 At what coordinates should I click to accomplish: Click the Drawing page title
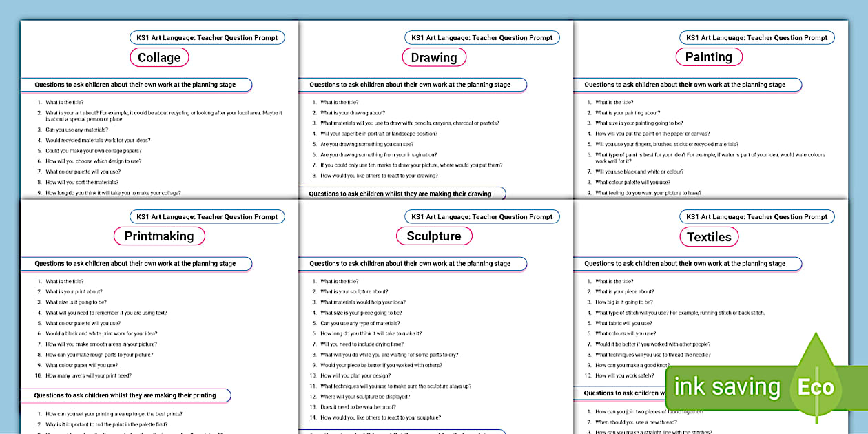click(434, 57)
